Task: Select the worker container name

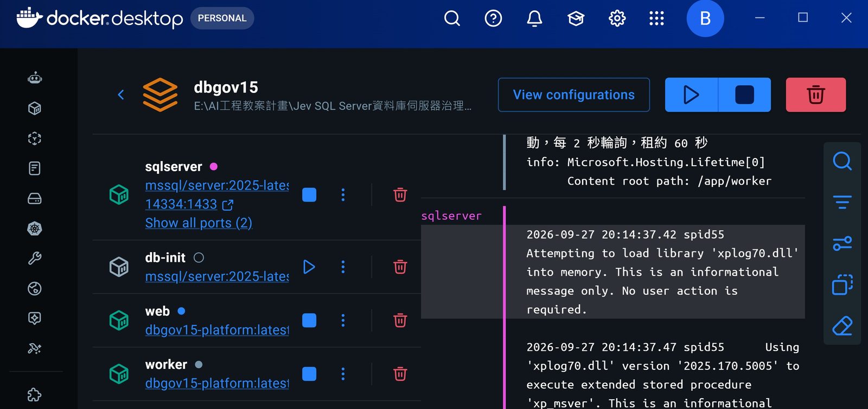Action: (166, 364)
